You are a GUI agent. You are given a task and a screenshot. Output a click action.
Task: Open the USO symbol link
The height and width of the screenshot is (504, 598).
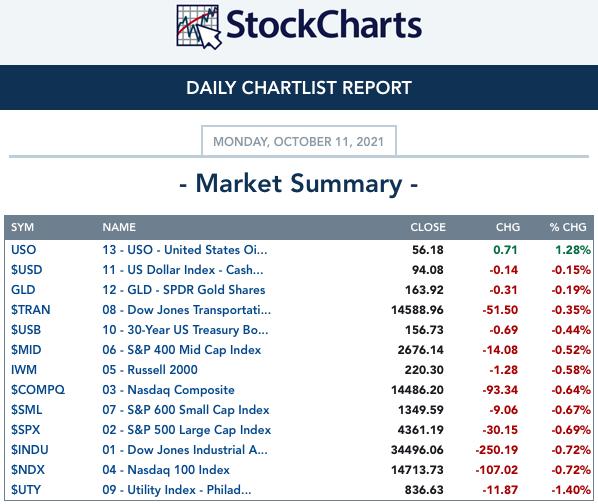pyautogui.click(x=24, y=250)
